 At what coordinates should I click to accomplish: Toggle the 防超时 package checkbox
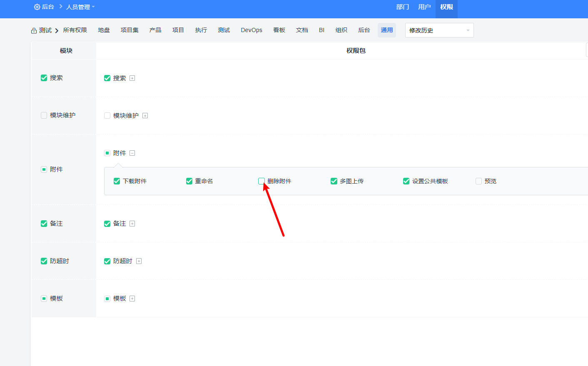tap(107, 261)
